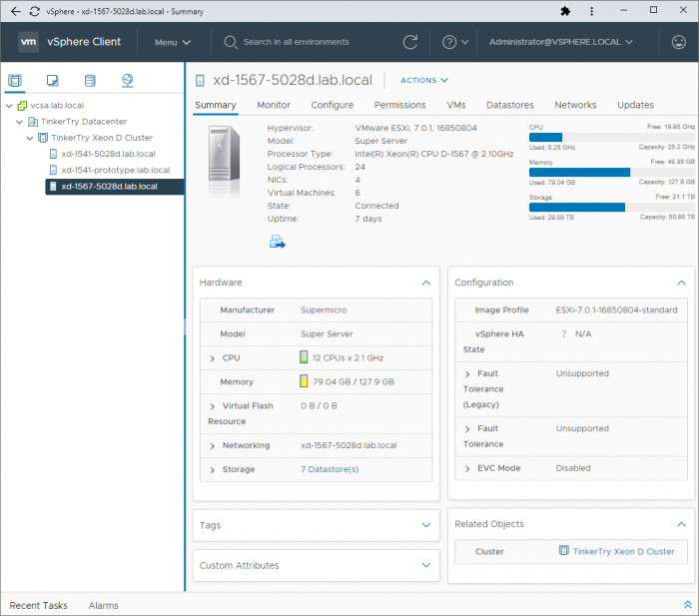This screenshot has height=616, width=699.
Task: Collapse the TinkerTry Xeon D Cluster node
Action: (x=30, y=138)
